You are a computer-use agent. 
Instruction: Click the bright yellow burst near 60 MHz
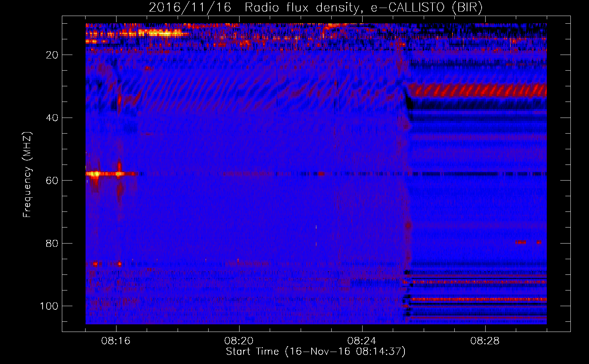point(95,174)
